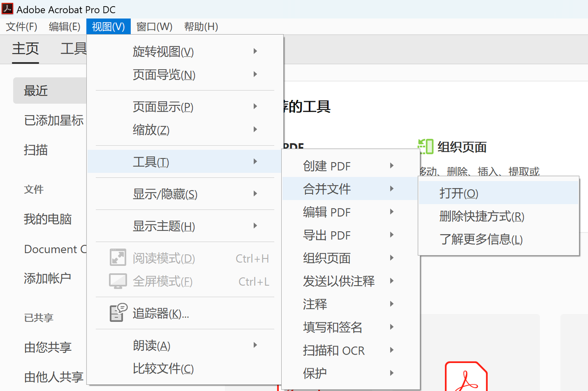Open the 窗口(W) menu
588x391 pixels.
click(x=154, y=27)
